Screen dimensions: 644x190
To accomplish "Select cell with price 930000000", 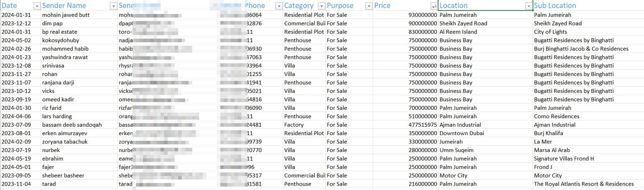I will 405,15.
